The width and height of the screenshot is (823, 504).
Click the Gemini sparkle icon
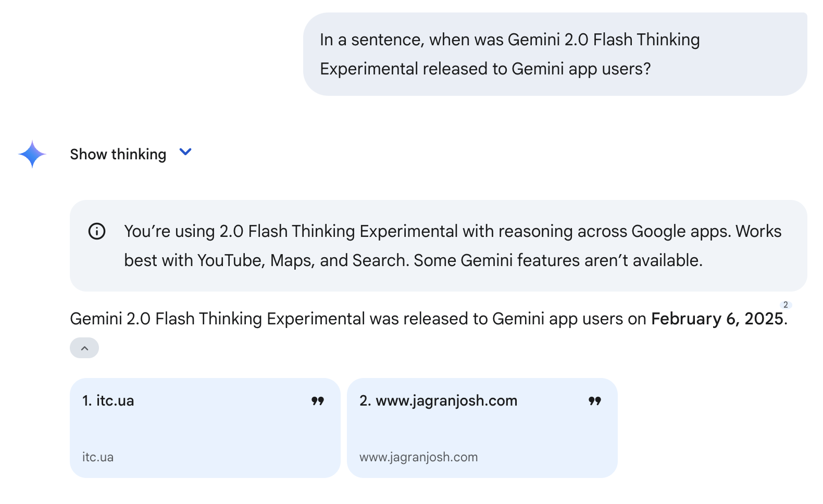[32, 154]
